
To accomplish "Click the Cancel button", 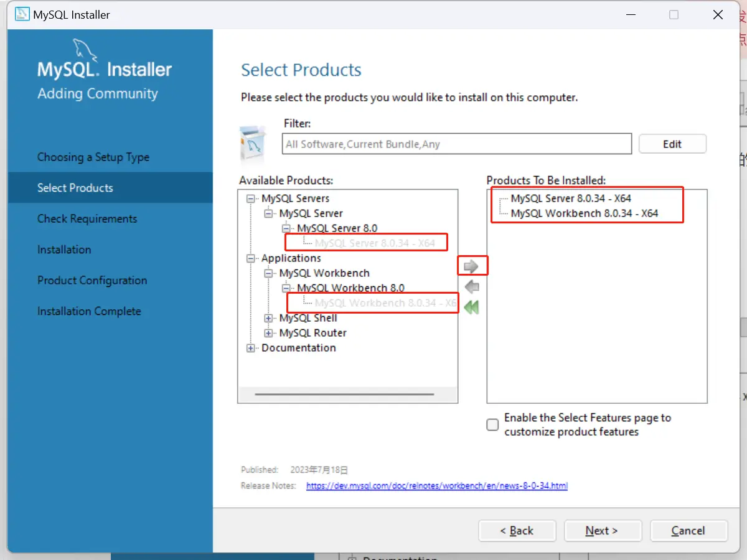I will 688,531.
